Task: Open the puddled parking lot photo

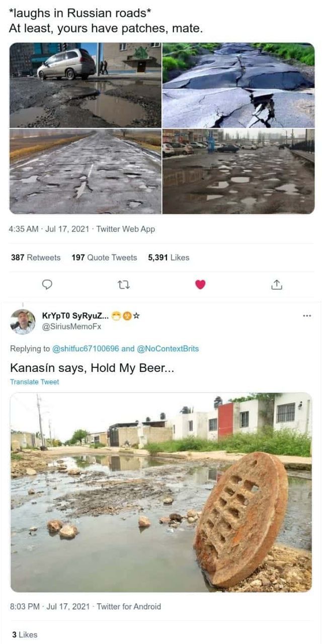Action: (238, 172)
